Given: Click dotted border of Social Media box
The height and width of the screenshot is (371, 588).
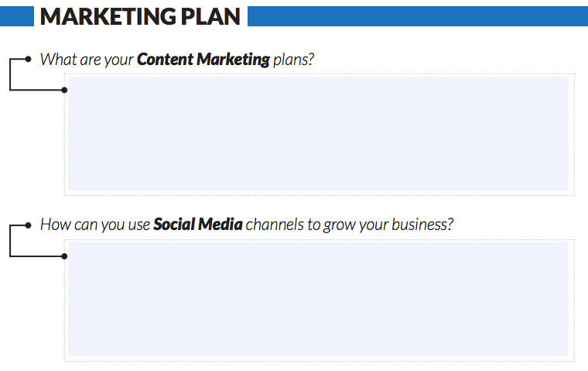Looking at the screenshot, I should [x=320, y=239].
